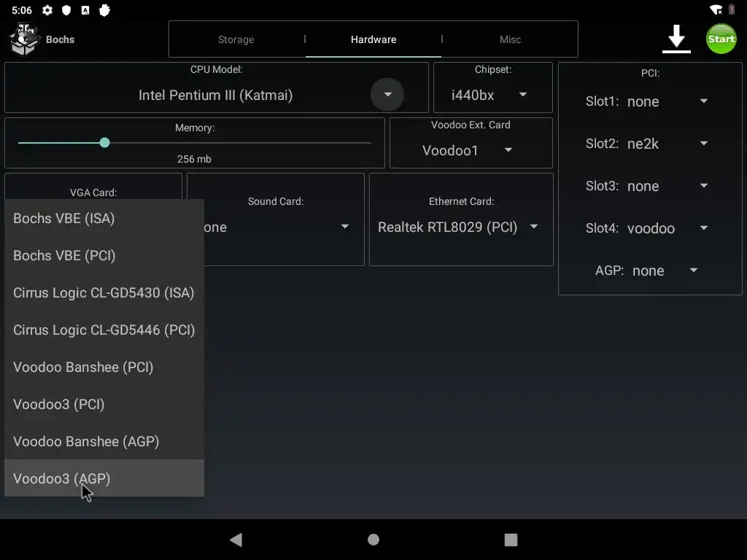This screenshot has height=560, width=747.
Task: Click the settings gear status icon
Action: pyautogui.click(x=47, y=10)
